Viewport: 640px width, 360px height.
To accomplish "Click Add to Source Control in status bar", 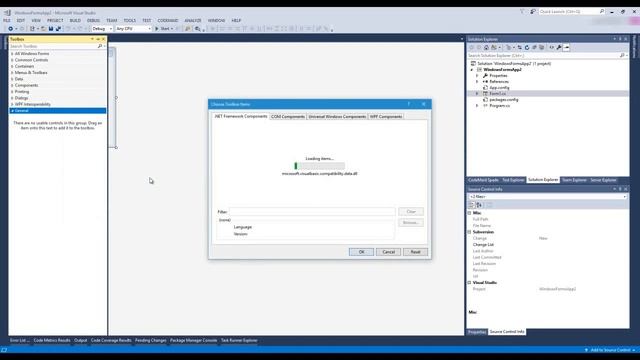I will click(610, 350).
